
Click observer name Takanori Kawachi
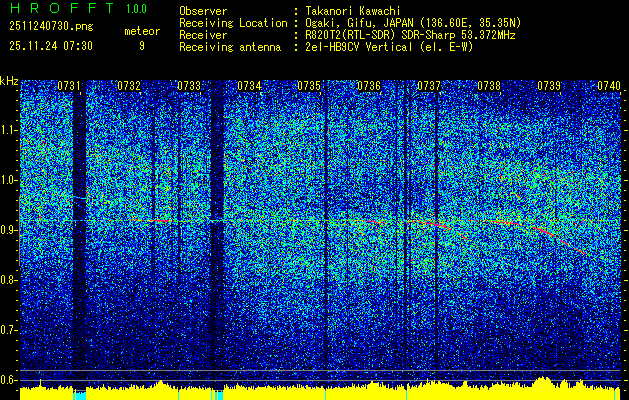click(x=353, y=11)
